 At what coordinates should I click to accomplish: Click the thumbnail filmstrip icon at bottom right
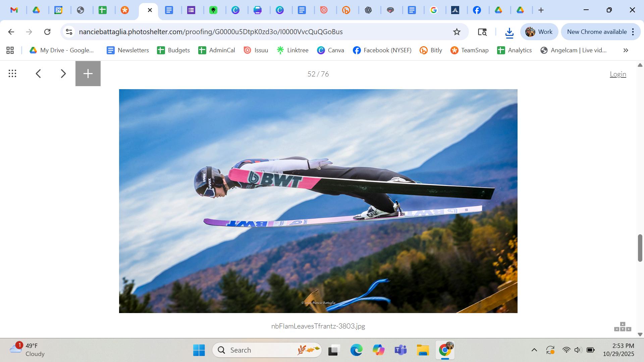point(623,327)
